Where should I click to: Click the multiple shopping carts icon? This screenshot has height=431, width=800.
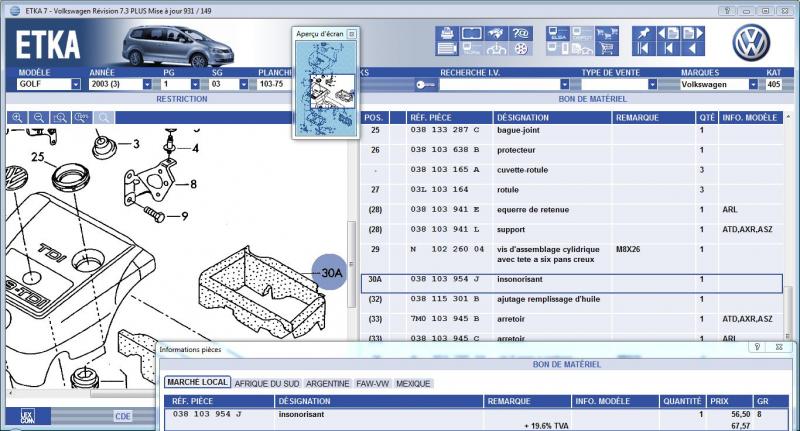(607, 34)
